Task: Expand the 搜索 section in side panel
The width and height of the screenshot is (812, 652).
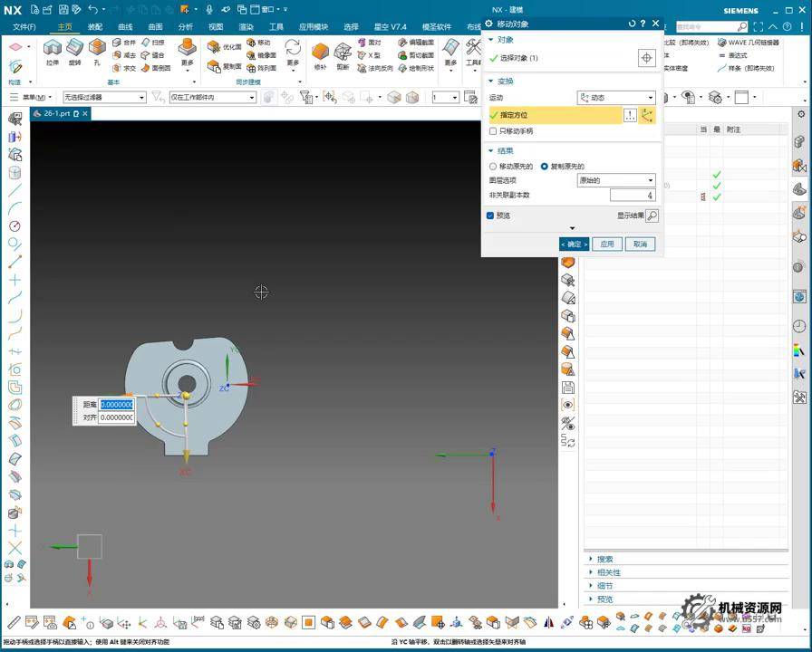Action: (604, 560)
